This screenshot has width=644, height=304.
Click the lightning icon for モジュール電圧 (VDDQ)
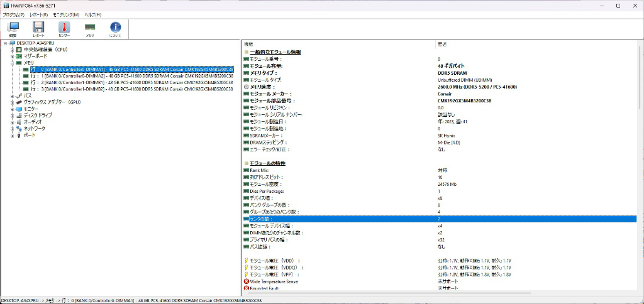point(247,268)
